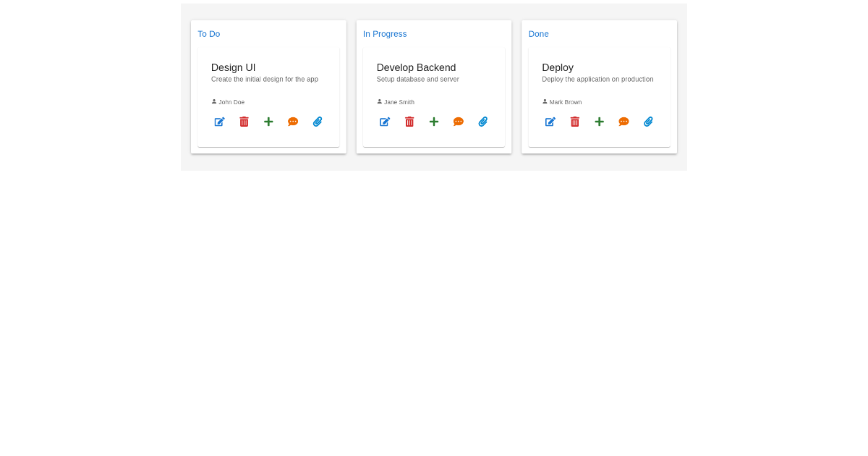Click the person icon next to Mark Brown

point(544,101)
